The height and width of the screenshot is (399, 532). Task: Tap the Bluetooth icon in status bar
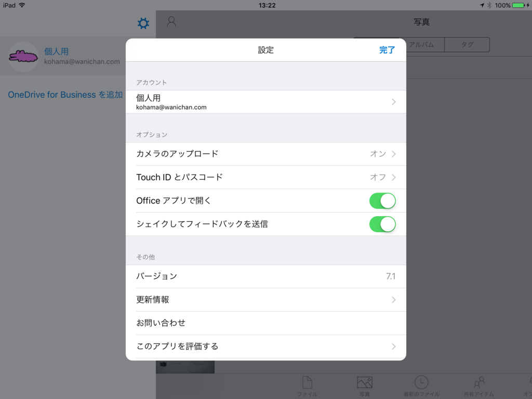coord(489,5)
